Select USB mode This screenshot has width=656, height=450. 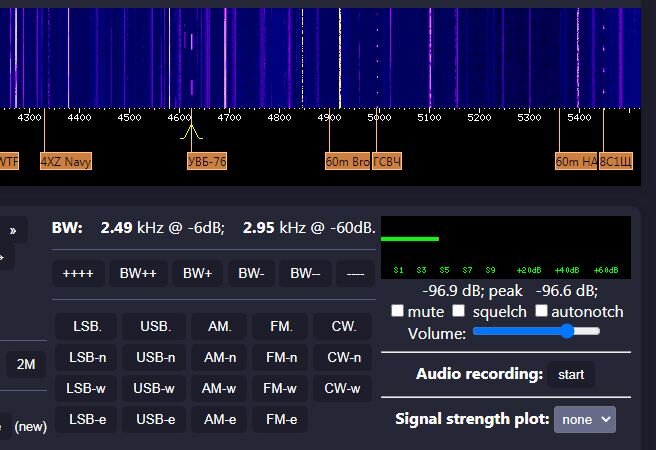point(154,326)
